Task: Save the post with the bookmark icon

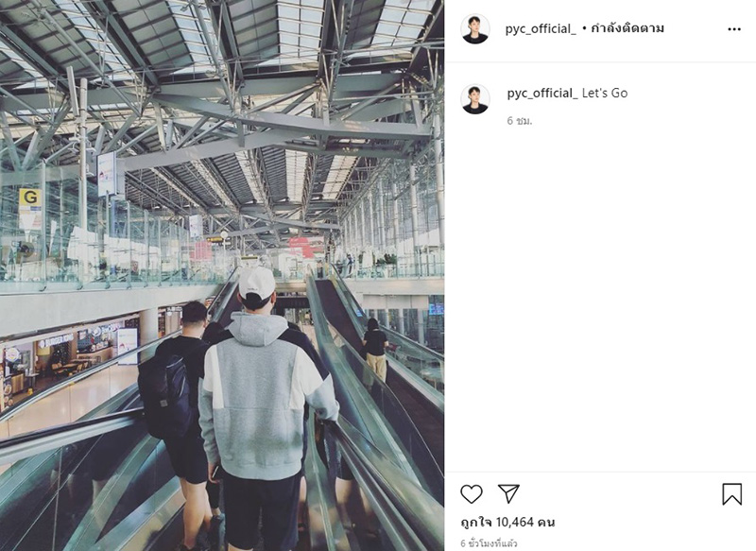Action: (x=731, y=494)
